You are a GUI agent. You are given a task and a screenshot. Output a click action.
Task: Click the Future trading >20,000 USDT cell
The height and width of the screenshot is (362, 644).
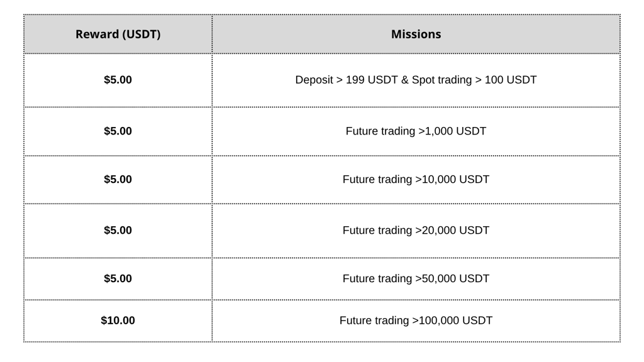tap(416, 231)
